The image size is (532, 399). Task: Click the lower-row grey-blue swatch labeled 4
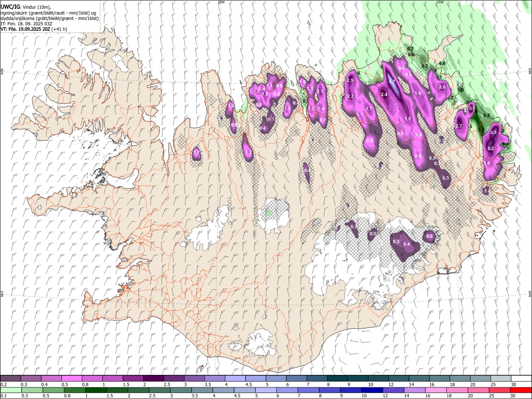point(224,390)
